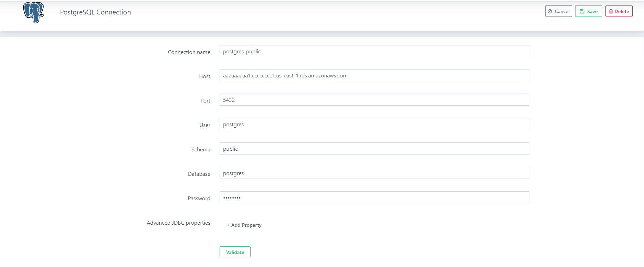Focus the Password input field
Image resolution: width=644 pixels, height=267 pixels.
pyautogui.click(x=374, y=197)
